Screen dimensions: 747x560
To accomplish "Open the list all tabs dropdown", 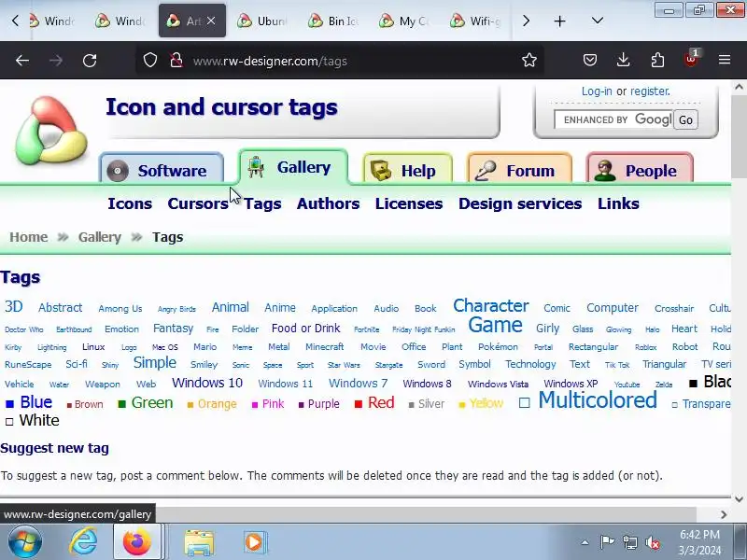I will [598, 21].
